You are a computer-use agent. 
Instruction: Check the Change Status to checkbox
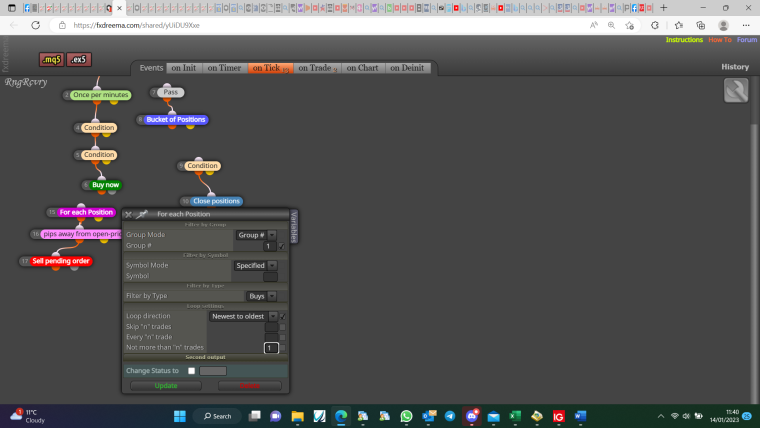pos(191,371)
